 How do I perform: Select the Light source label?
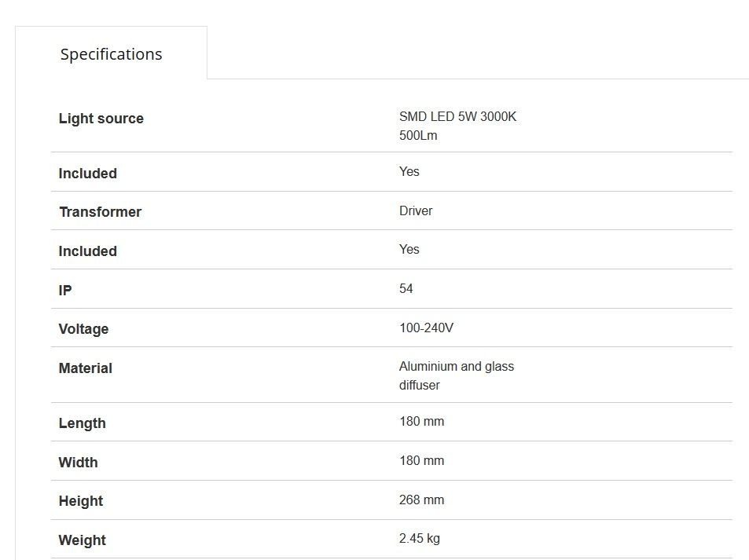[x=101, y=119]
